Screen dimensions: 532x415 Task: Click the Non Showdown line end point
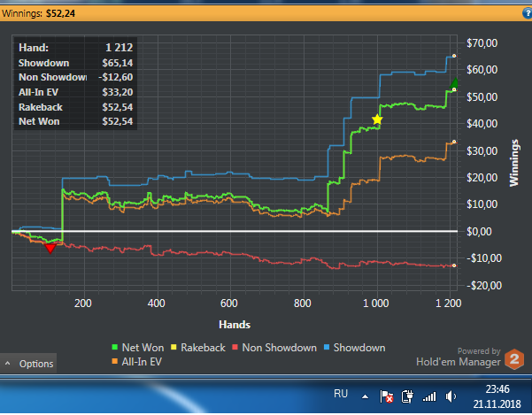point(454,265)
